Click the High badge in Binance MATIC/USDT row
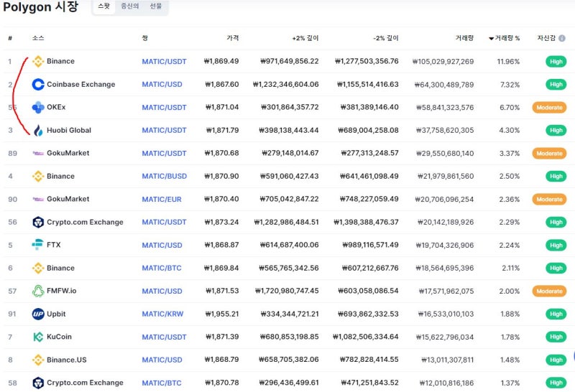Viewport: 575px width, 392px height. [x=556, y=62]
